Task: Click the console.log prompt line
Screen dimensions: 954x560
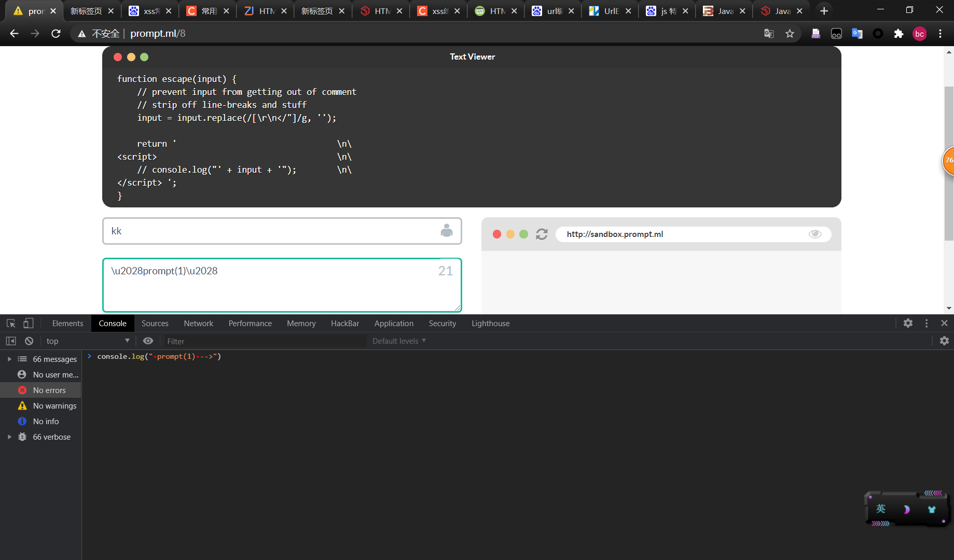Action: 159,357
